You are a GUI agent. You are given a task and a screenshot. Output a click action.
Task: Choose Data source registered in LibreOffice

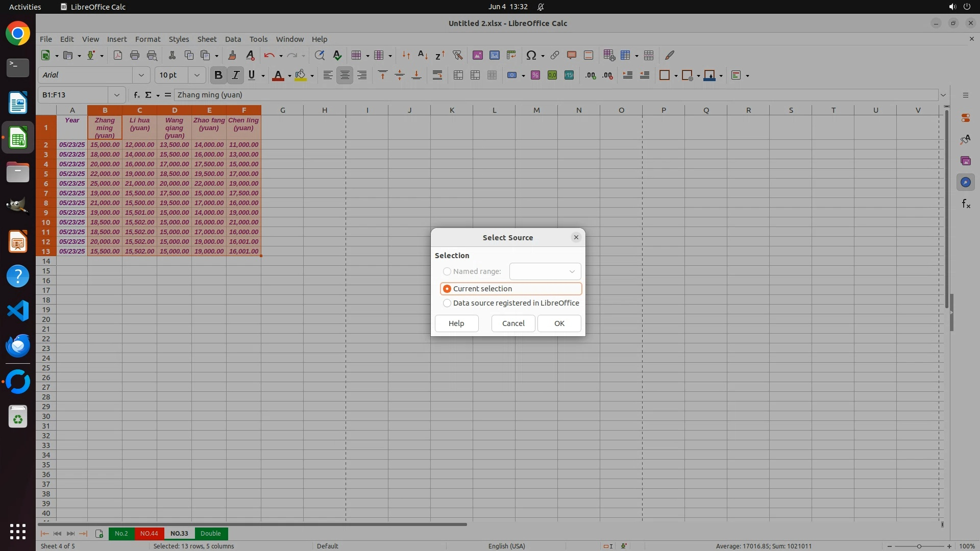tap(447, 303)
